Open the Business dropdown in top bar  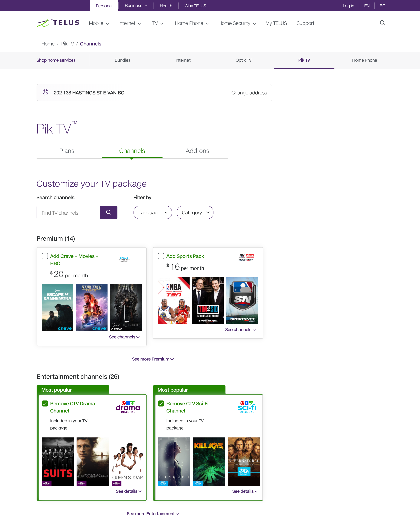click(136, 6)
